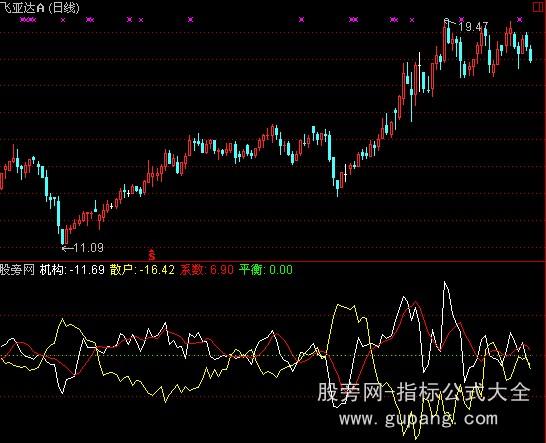Click the red divider between chart panels
The width and height of the screenshot is (546, 443).
(x=273, y=261)
